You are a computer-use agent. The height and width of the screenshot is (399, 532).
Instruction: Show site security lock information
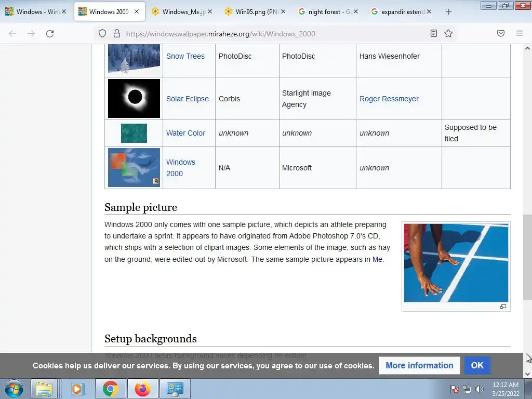tap(117, 33)
